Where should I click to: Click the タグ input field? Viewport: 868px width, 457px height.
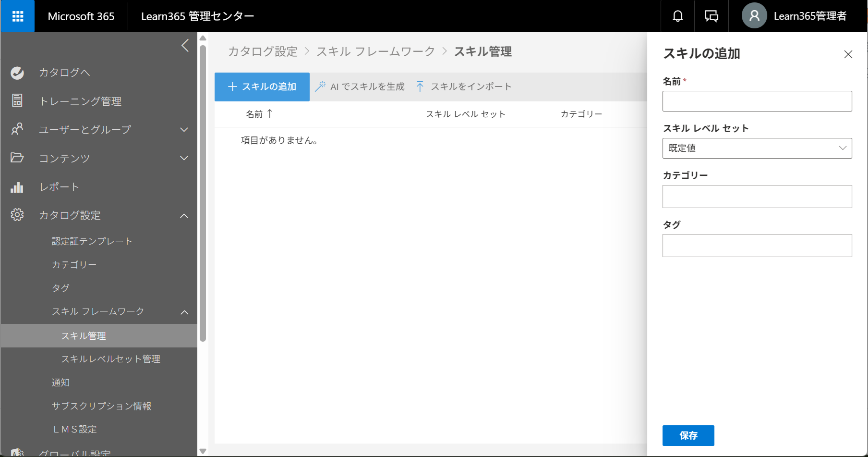757,246
